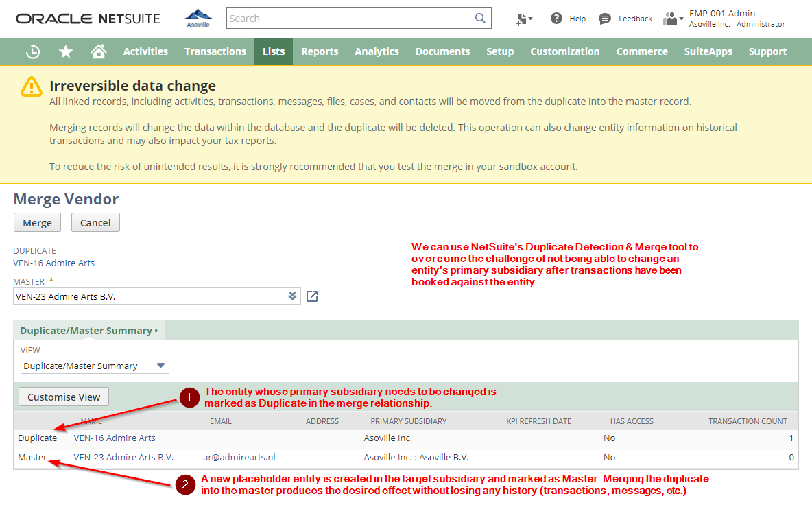Open VEN-16 Admire Arts link in table row
Screen dimensions: 812x507
(115, 438)
